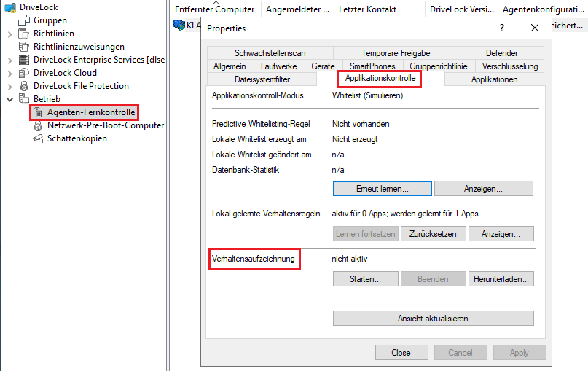
Task: Click the DriveLock Version column header
Action: pyautogui.click(x=462, y=9)
